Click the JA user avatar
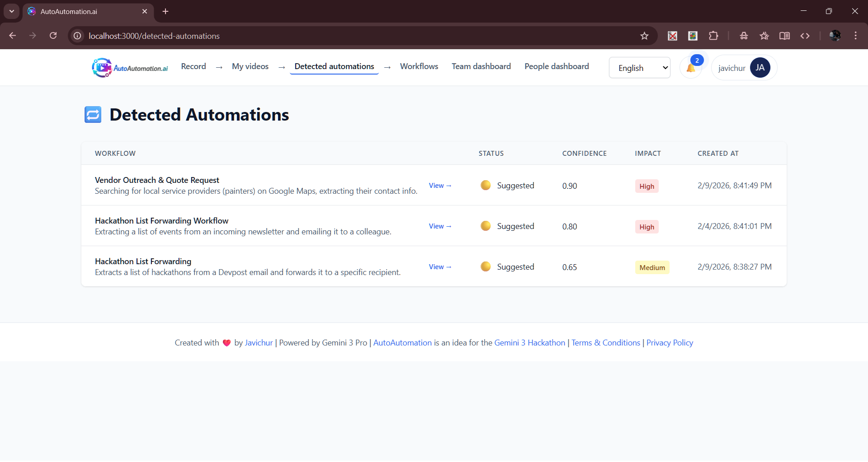This screenshot has height=462, width=868. 760,68
